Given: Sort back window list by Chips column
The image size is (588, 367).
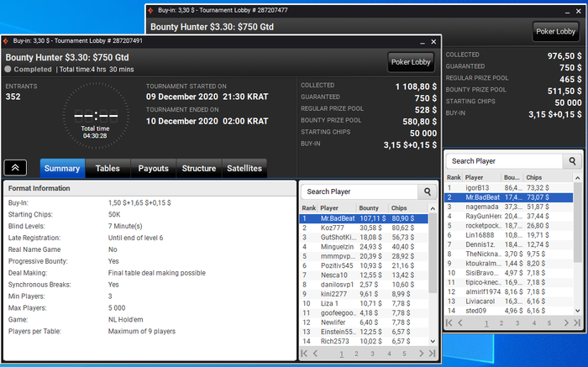Looking at the screenshot, I should (x=548, y=177).
